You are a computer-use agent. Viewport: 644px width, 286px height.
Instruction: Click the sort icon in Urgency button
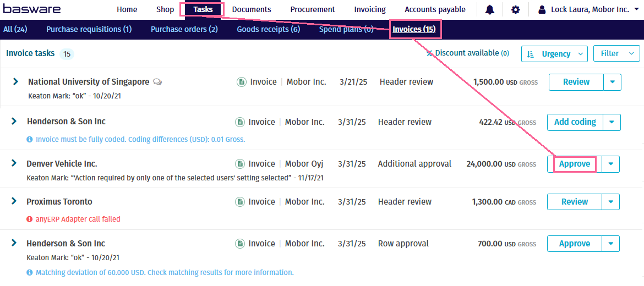pos(530,54)
